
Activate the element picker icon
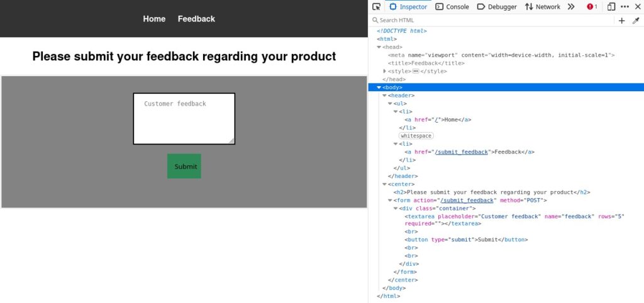[376, 6]
